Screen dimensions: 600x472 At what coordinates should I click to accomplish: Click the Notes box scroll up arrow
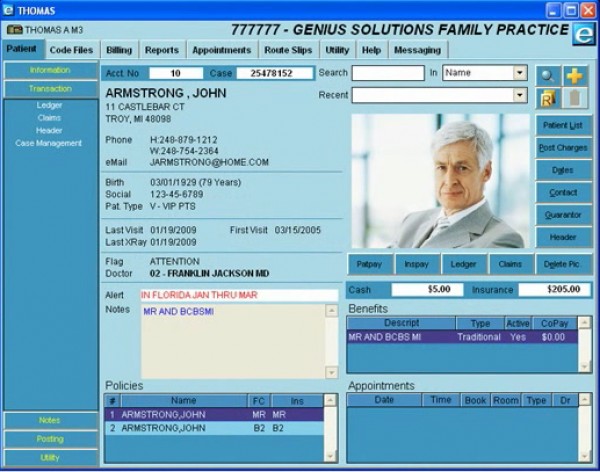(x=331, y=310)
